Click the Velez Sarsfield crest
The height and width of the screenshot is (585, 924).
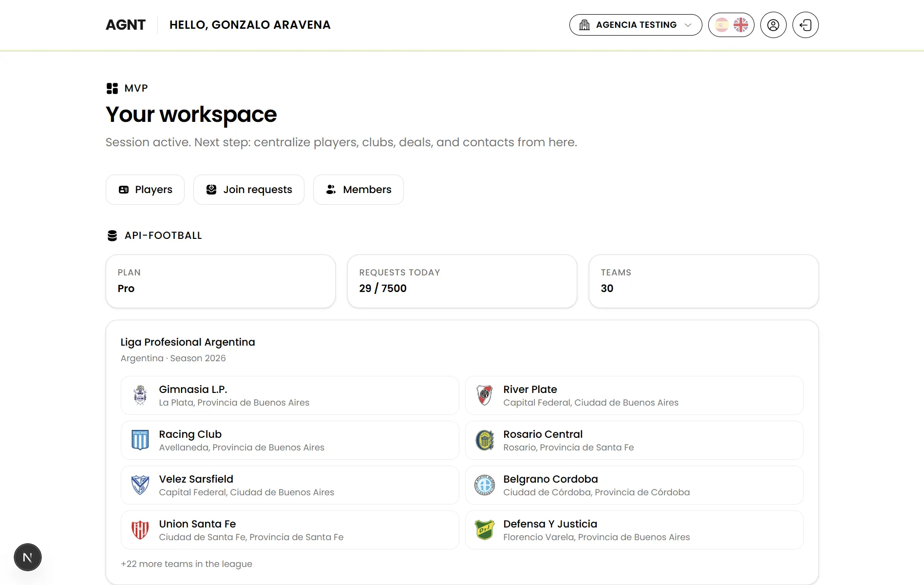[x=140, y=485]
